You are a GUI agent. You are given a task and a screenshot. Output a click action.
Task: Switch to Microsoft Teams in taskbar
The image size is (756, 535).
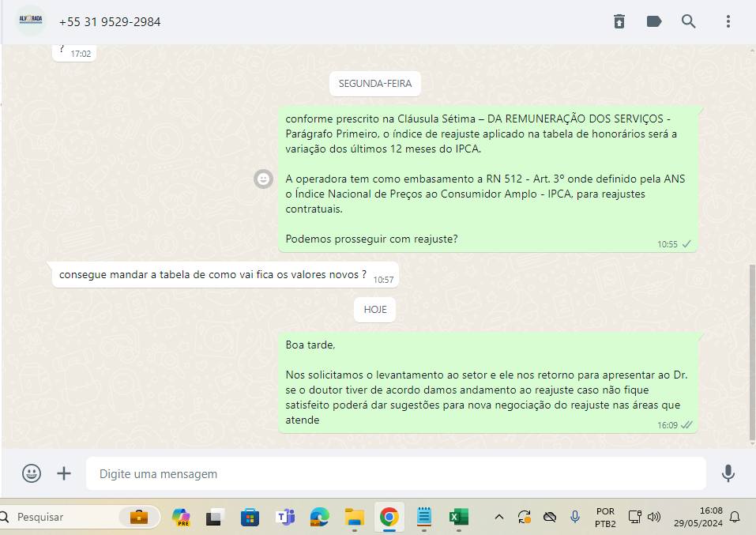pos(284,517)
